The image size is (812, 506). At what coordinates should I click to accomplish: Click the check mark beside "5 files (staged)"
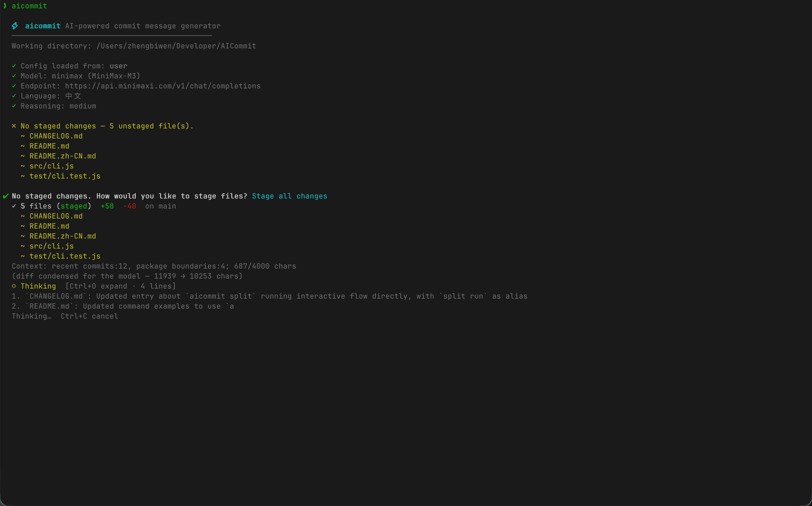point(14,206)
